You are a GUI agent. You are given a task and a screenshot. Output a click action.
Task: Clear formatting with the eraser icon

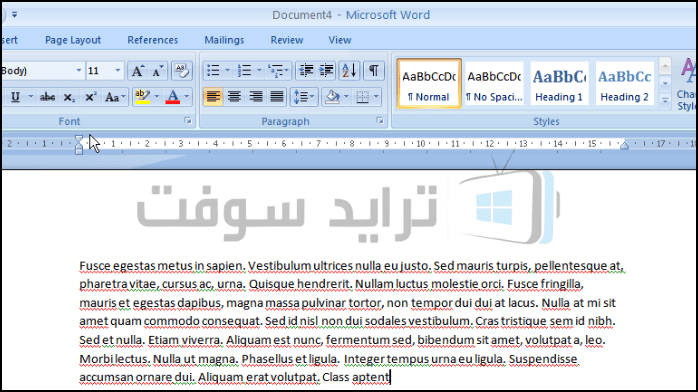coord(182,71)
